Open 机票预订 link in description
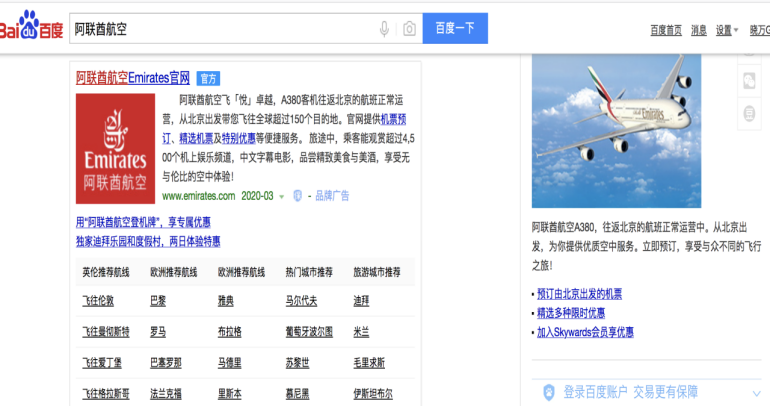 393,119
